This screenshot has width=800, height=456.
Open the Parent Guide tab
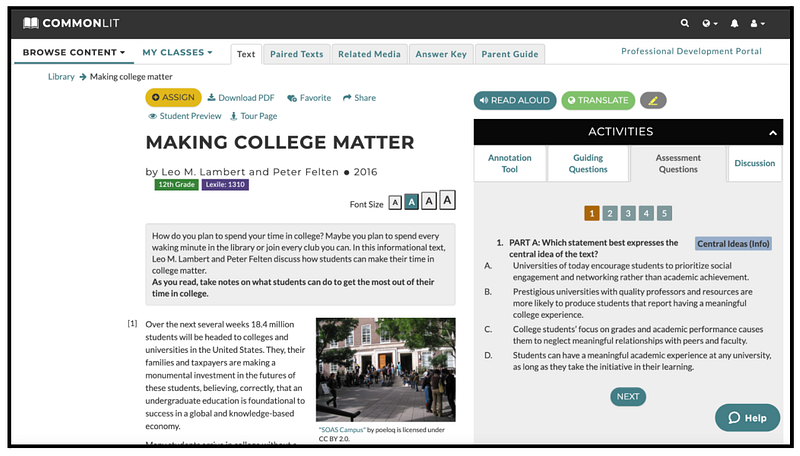pos(510,54)
